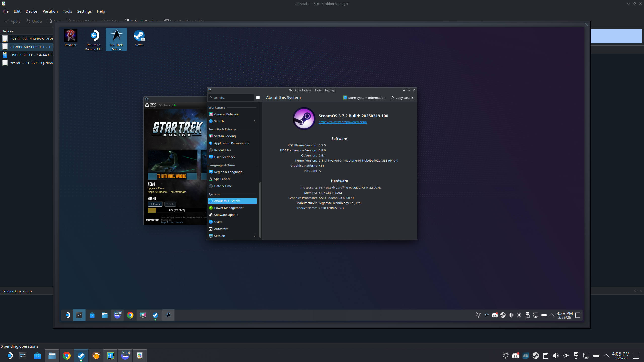This screenshot has height=362, width=644.
Task: Open battery indicator near 4:05 PM clock
Action: coord(596,356)
